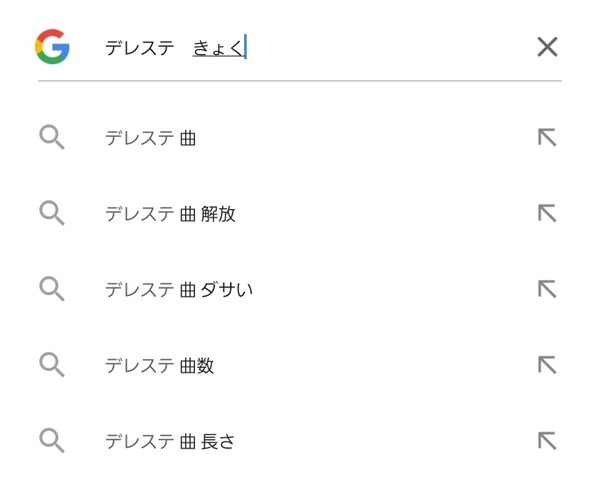Click the underlined きょく text being composed
Viewport: 600px width, 481px height.
click(218, 48)
